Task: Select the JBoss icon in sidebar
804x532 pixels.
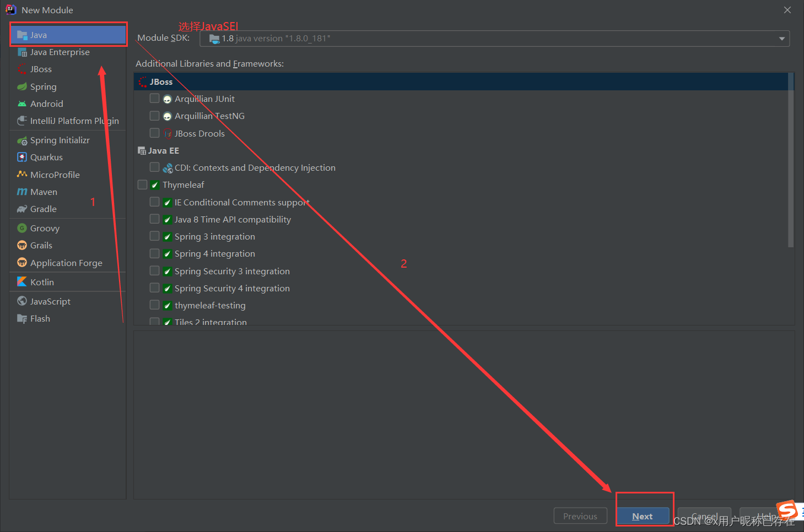Action: point(22,69)
